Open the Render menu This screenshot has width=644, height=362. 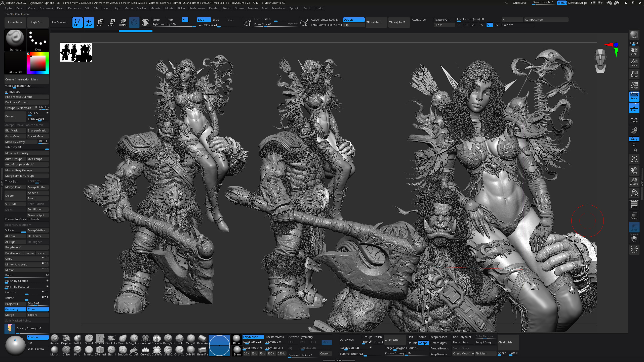(214, 8)
